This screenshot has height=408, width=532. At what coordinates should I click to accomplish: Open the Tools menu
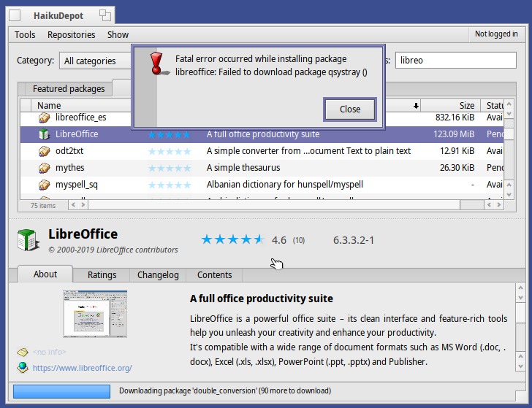tap(25, 34)
